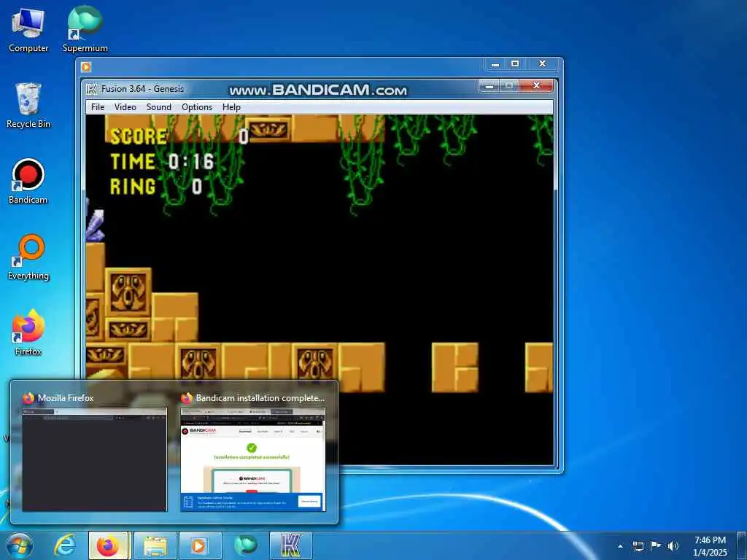Open the Help menu in Fusion
Image resolution: width=747 pixels, height=560 pixels.
[231, 107]
